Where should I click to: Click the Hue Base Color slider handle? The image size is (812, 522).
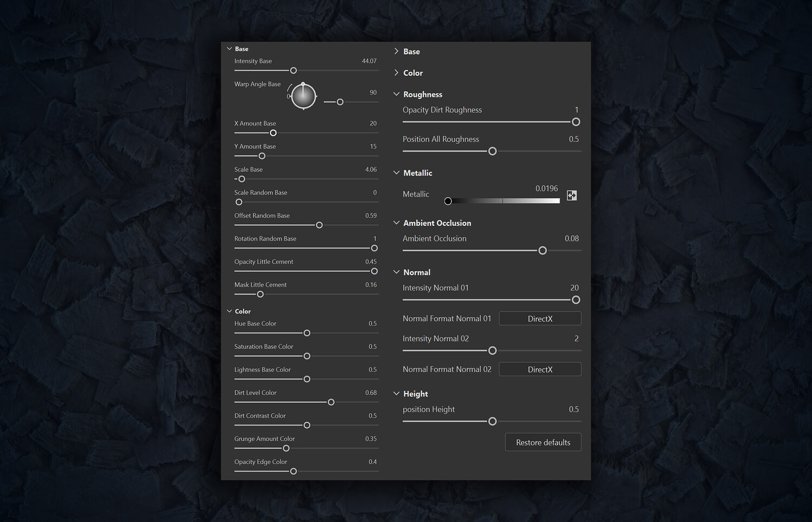tap(307, 333)
